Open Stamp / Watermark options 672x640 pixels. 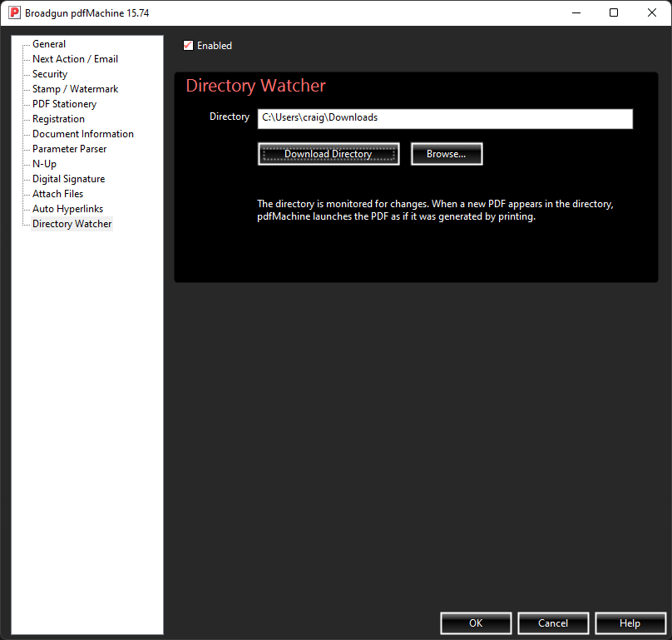(75, 89)
